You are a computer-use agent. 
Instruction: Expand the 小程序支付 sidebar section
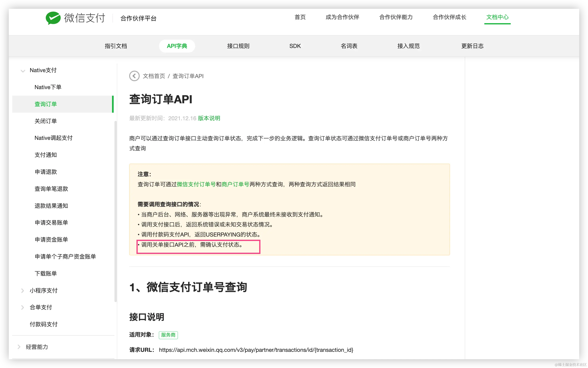[x=23, y=290]
